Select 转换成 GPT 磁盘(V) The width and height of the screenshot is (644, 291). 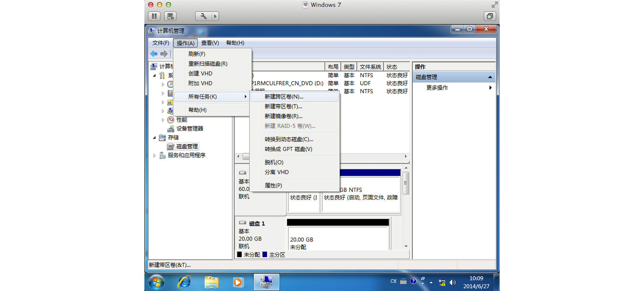point(294,149)
